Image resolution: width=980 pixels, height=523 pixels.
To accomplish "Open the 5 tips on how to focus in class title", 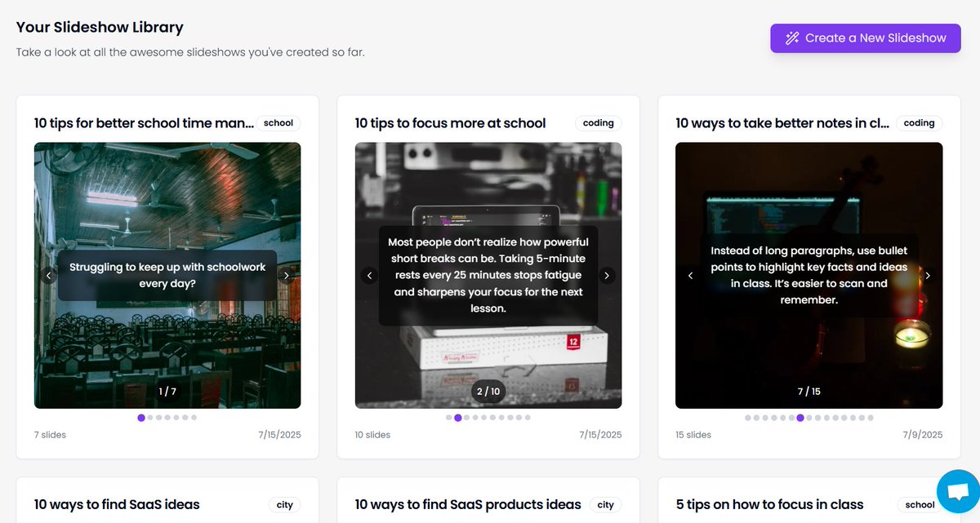I will point(769,505).
